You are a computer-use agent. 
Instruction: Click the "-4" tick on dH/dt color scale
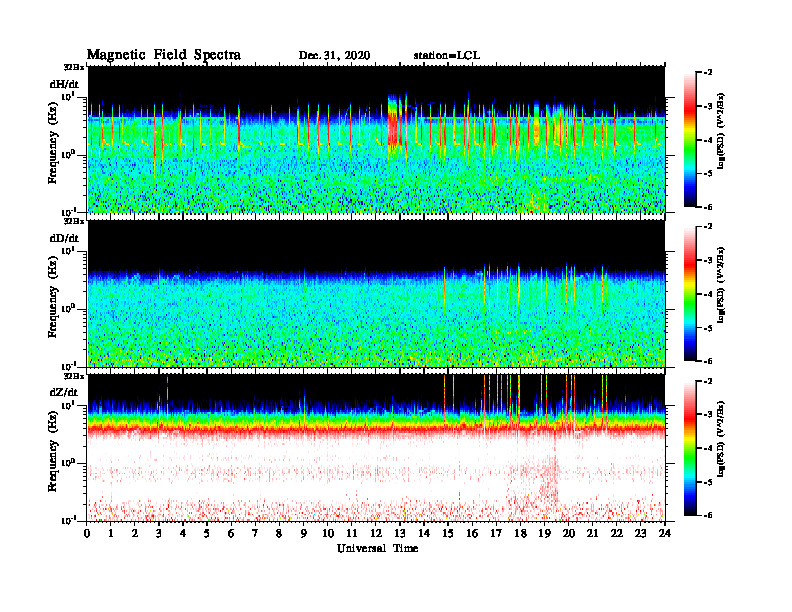(708, 140)
